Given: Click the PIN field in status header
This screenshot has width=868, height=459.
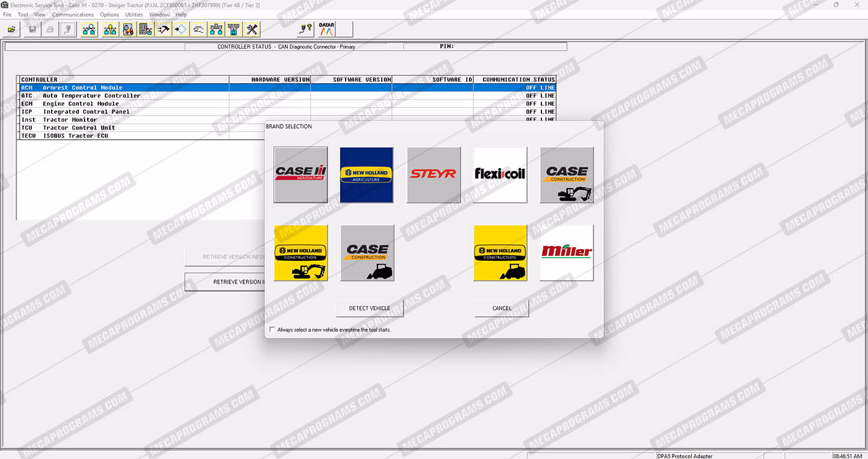Looking at the screenshot, I should click(x=485, y=46).
